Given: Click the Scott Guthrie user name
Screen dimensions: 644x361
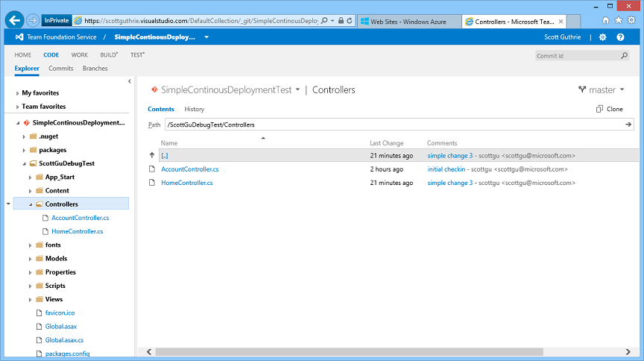Looking at the screenshot, I should pyautogui.click(x=562, y=37).
